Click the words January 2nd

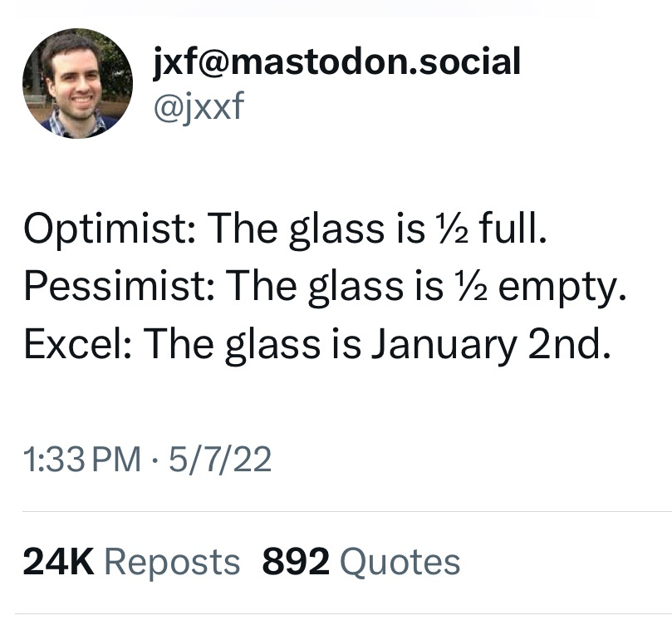pos(490,345)
